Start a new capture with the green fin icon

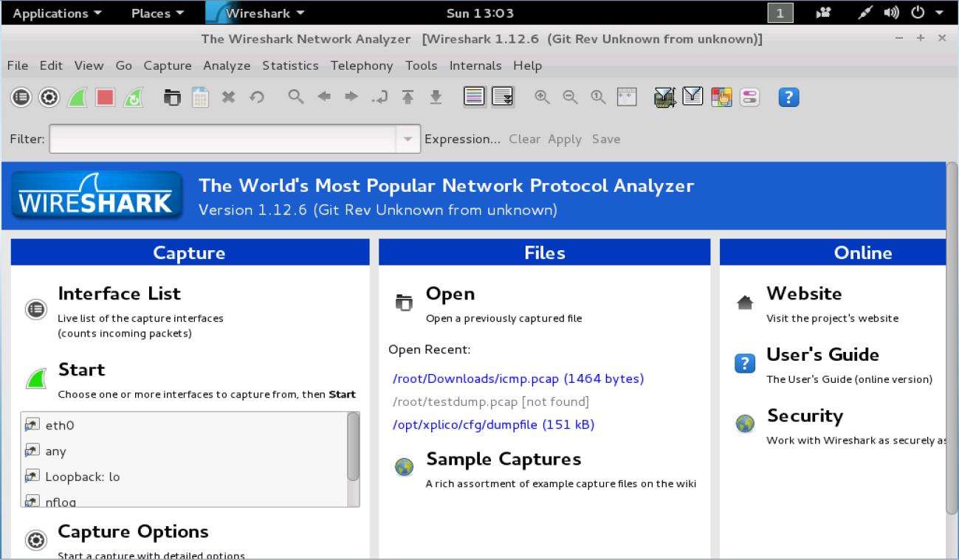click(77, 97)
